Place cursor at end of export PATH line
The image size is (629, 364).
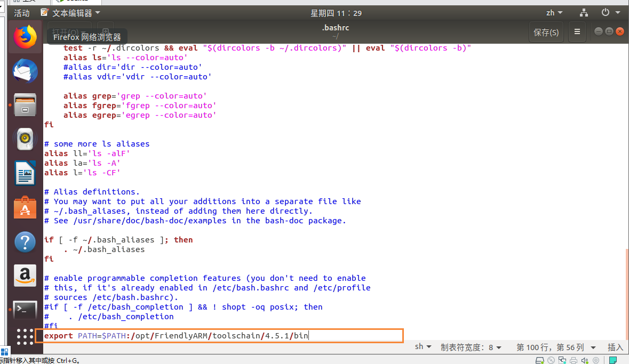[308, 336]
